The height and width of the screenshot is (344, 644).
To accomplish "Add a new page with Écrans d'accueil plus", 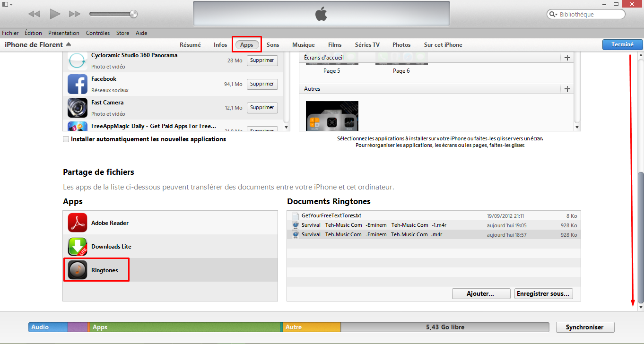I will pyautogui.click(x=567, y=58).
